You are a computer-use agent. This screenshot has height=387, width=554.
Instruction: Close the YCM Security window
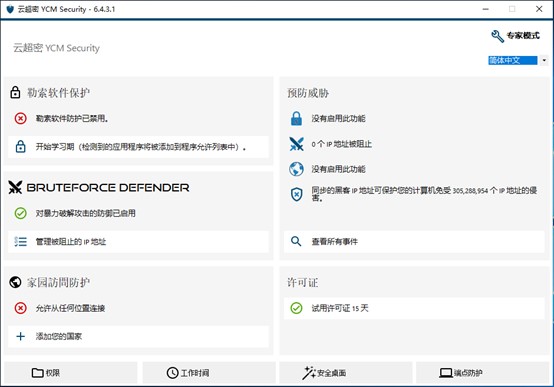539,9
